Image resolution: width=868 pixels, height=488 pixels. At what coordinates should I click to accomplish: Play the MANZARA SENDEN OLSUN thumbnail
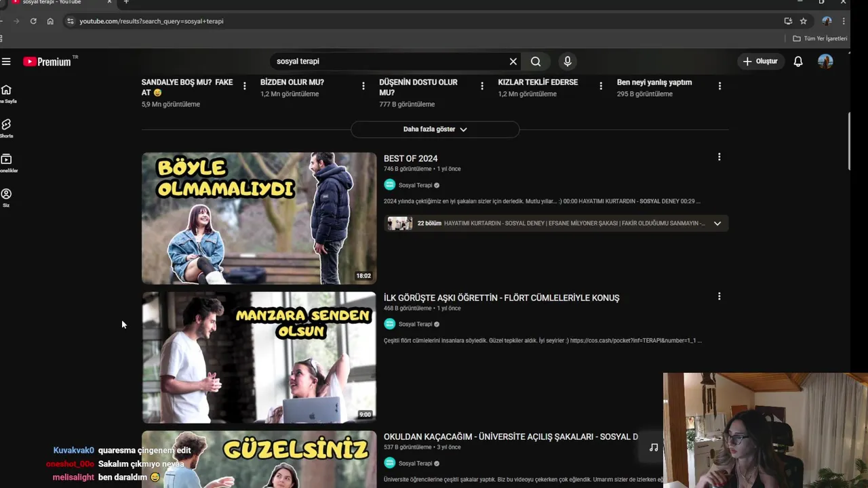[259, 357]
